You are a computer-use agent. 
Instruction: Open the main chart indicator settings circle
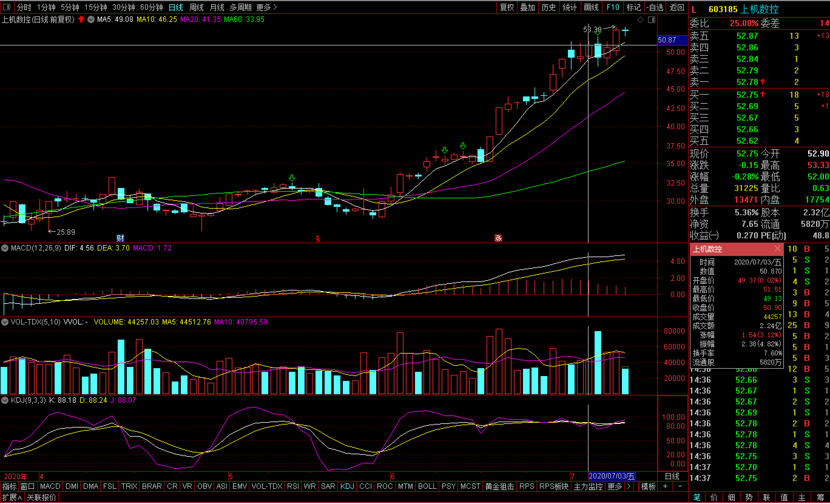click(x=91, y=19)
